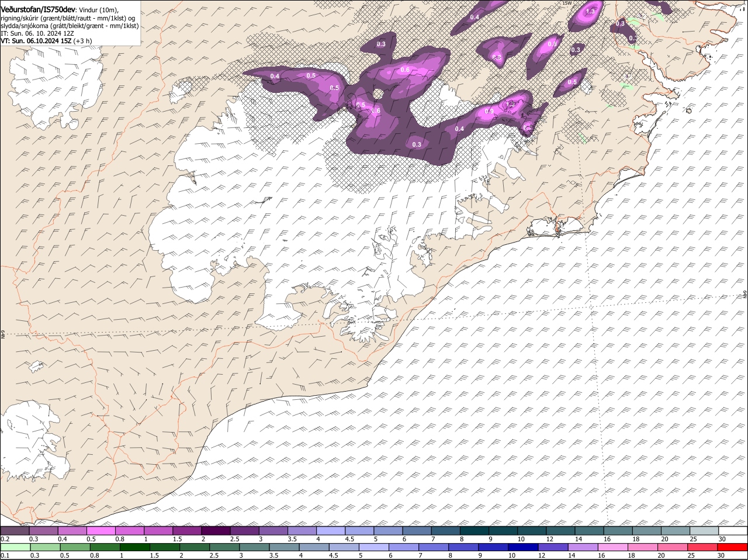Pick the red lower swatch, 25 to 30
The height and width of the screenshot is (560, 748).
[703, 548]
